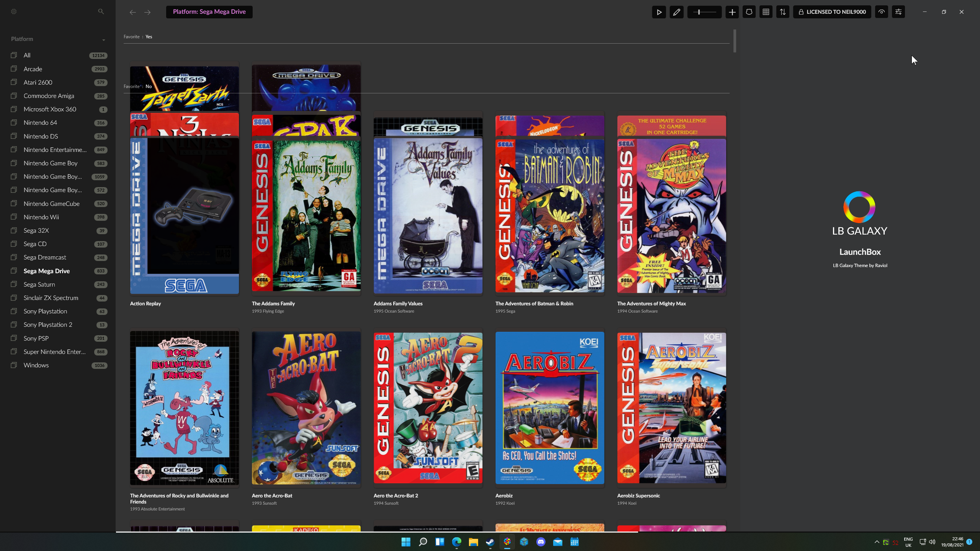Select Nintendo 64 in the sidebar

point(59,122)
